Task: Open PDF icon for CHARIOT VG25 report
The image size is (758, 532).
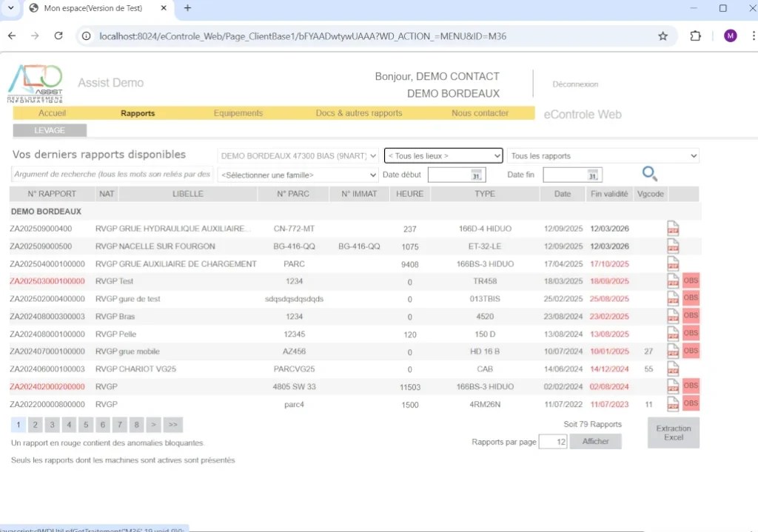Action: [x=673, y=368]
